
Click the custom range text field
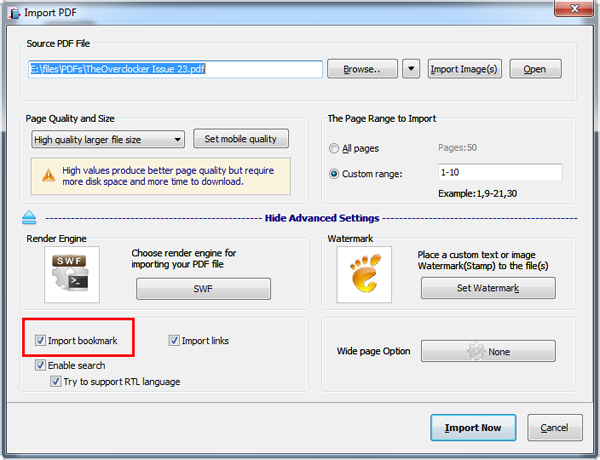(x=499, y=173)
